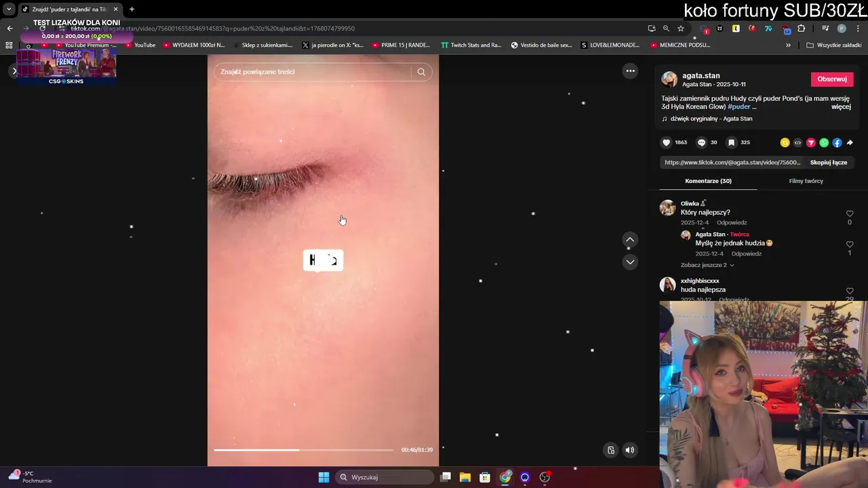Expand the description with więcej

(841, 106)
